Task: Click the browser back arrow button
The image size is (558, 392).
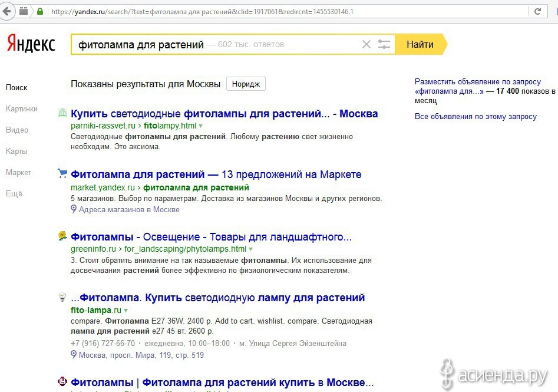Action: (8, 11)
